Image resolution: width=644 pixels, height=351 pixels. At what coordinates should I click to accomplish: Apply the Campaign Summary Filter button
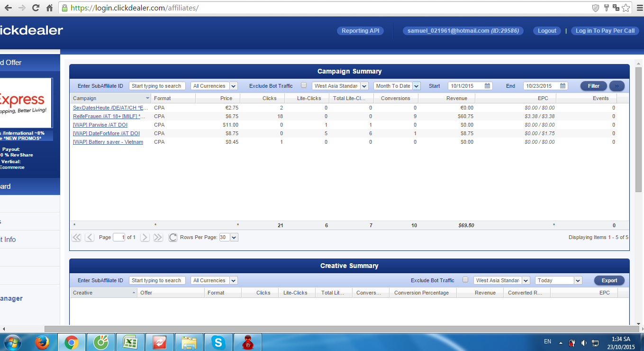[594, 86]
